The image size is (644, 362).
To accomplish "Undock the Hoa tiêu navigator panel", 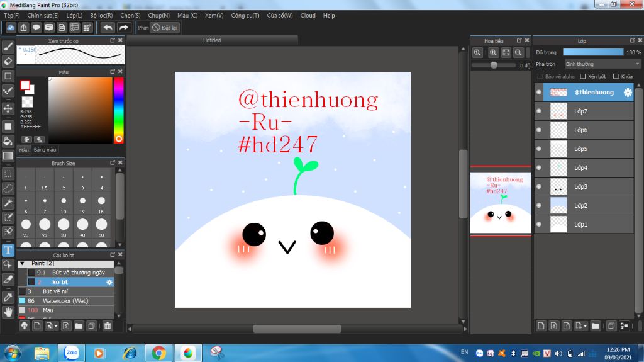I will (x=519, y=40).
